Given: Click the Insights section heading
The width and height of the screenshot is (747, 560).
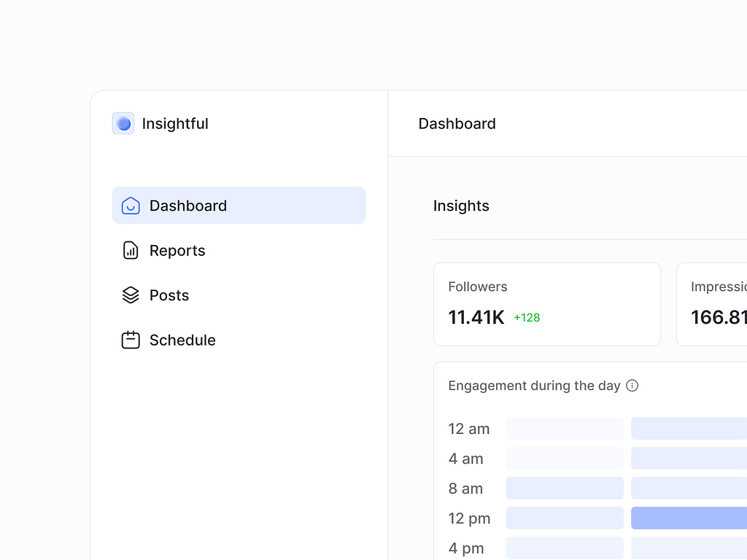Looking at the screenshot, I should pos(461,206).
